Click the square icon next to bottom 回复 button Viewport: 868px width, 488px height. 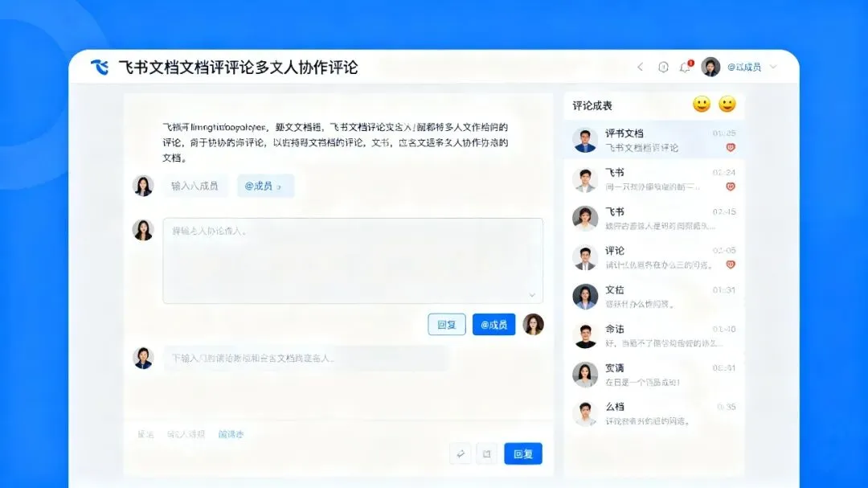pos(486,453)
